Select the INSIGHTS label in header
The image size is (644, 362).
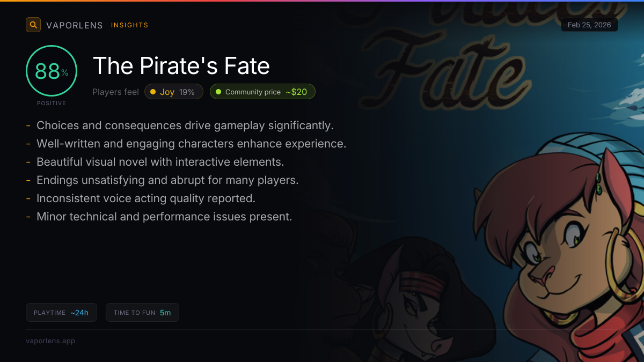[x=129, y=25]
